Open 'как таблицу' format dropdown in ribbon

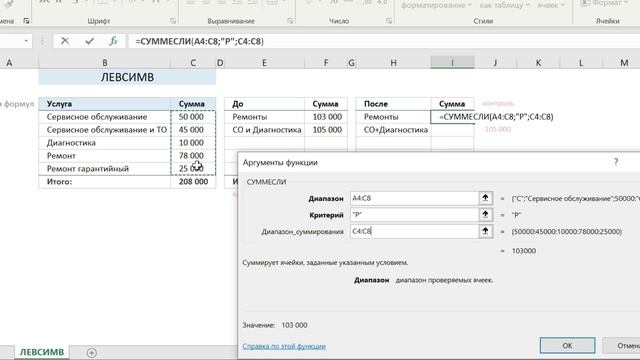coord(504,5)
